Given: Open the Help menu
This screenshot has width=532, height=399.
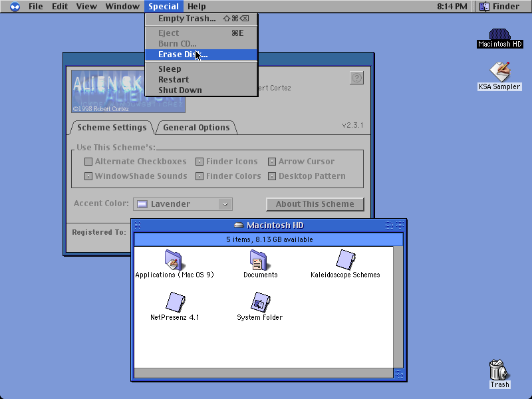Looking at the screenshot, I should [x=197, y=7].
